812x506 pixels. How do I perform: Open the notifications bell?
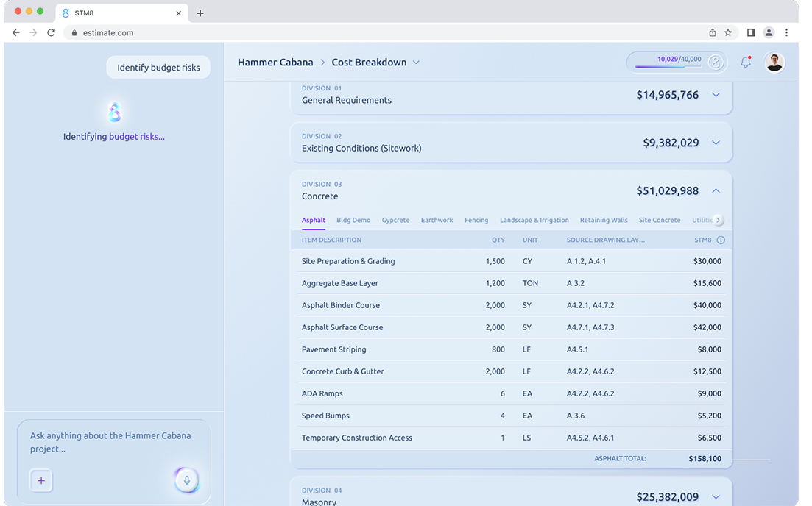click(745, 63)
